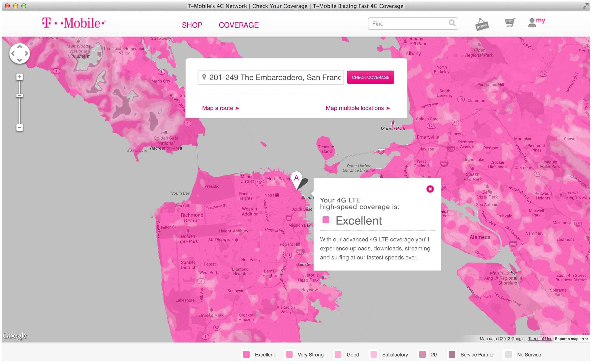Click the Excellent legend swatch

pos(246,354)
